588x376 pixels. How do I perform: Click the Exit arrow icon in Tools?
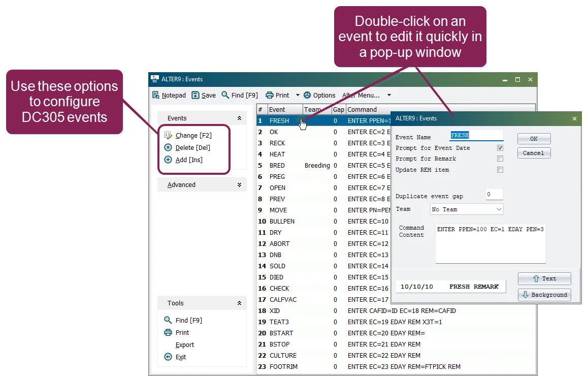coord(168,357)
